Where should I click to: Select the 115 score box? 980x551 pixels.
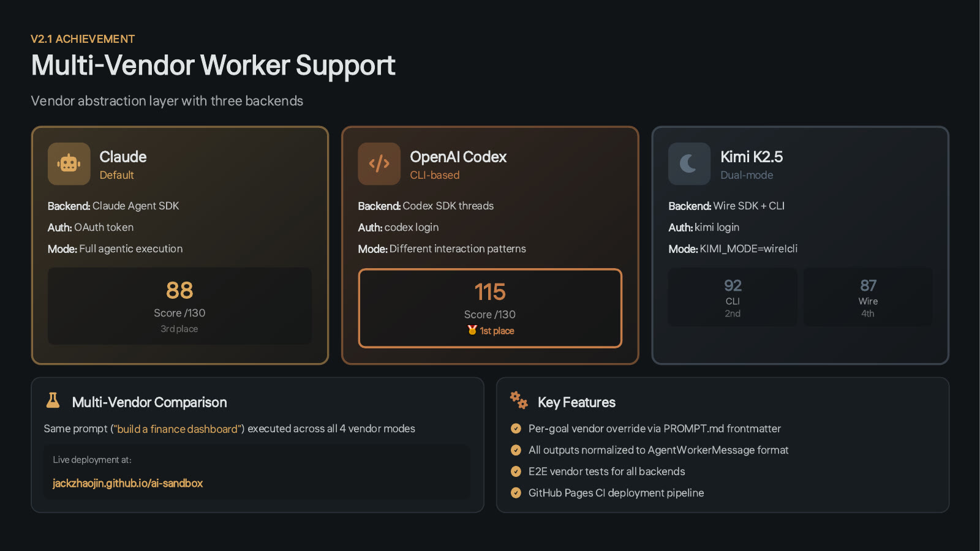[490, 308]
